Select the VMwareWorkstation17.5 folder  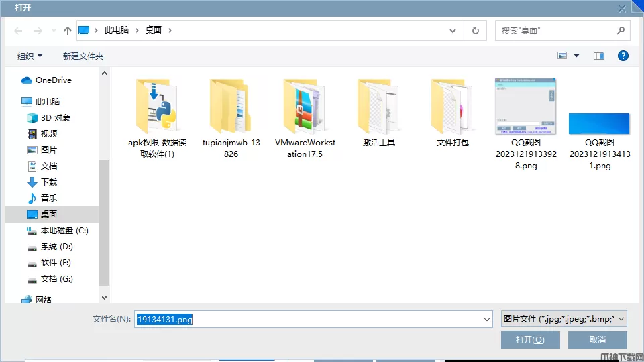[x=305, y=119]
